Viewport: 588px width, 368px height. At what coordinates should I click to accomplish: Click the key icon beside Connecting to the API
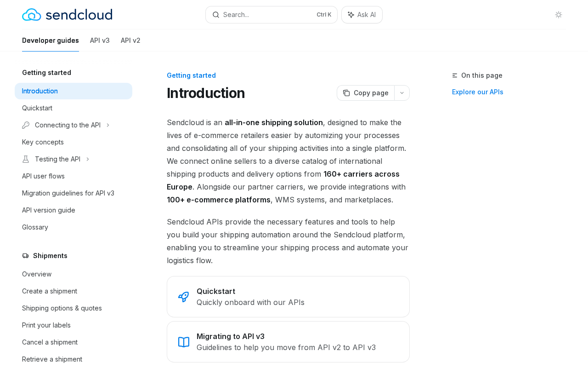pyautogui.click(x=26, y=125)
